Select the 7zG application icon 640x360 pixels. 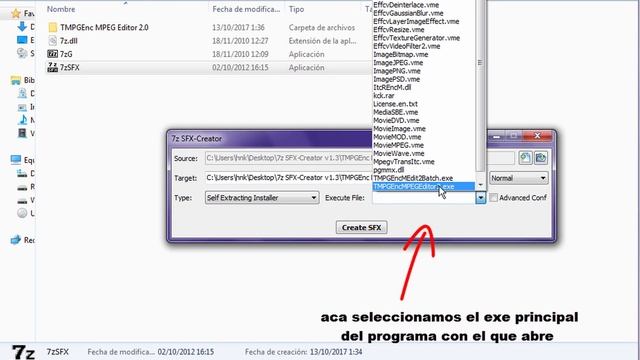pyautogui.click(x=53, y=54)
